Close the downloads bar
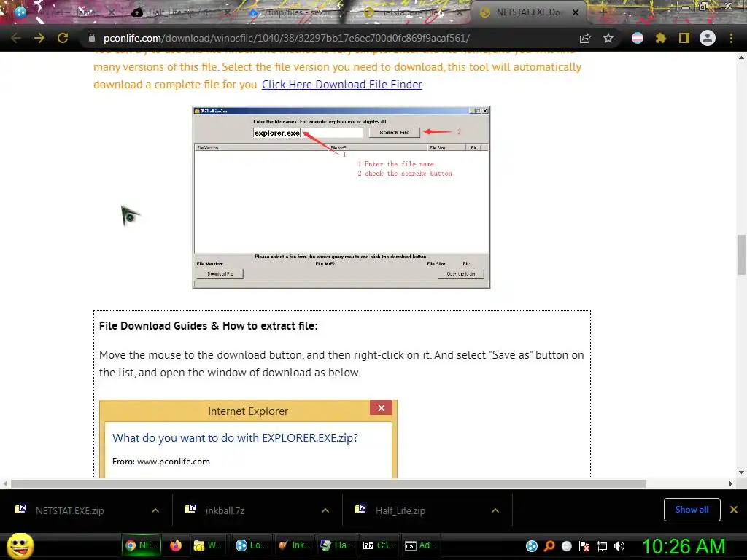Screen dimensions: 747x560 pos(734,510)
